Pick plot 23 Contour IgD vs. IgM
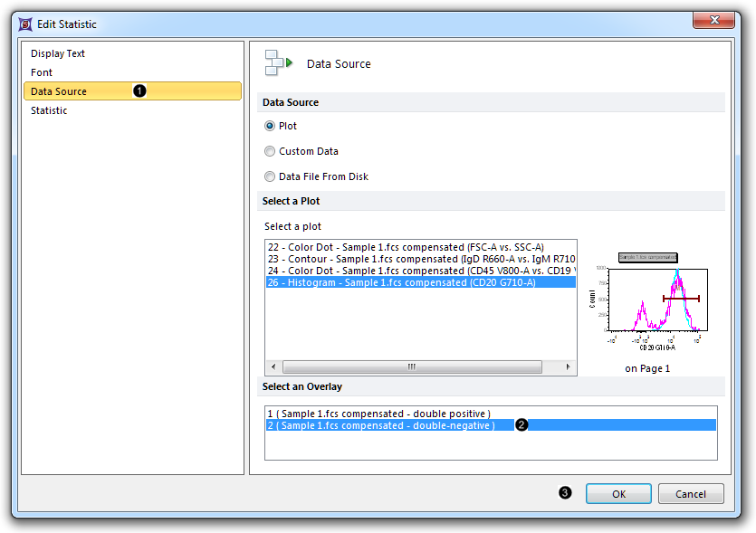 pos(419,258)
